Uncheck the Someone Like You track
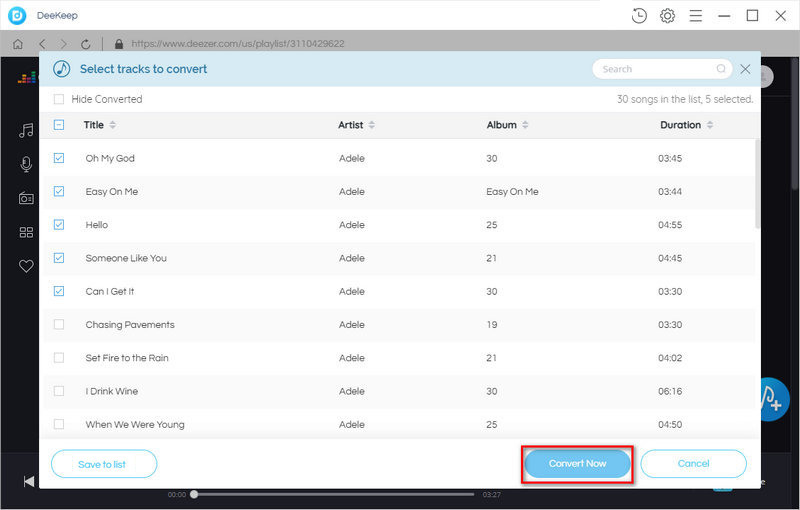The image size is (800, 510). click(59, 258)
